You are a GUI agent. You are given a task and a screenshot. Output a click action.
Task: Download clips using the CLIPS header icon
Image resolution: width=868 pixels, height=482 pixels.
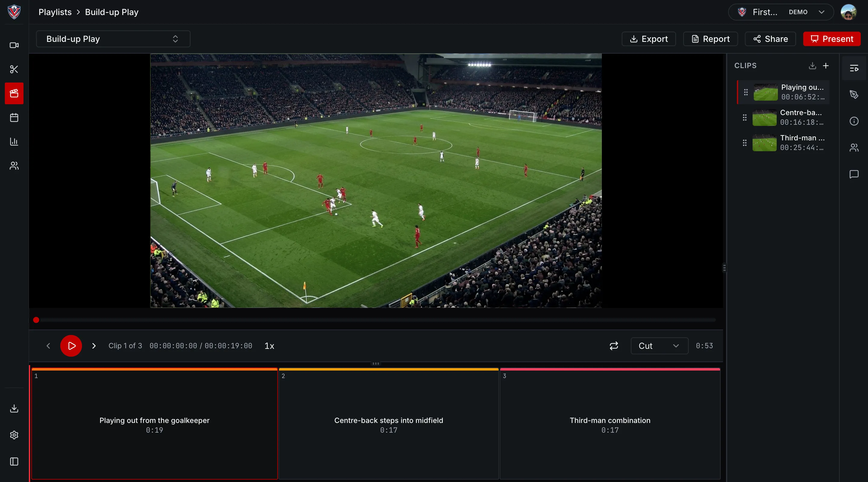(813, 66)
